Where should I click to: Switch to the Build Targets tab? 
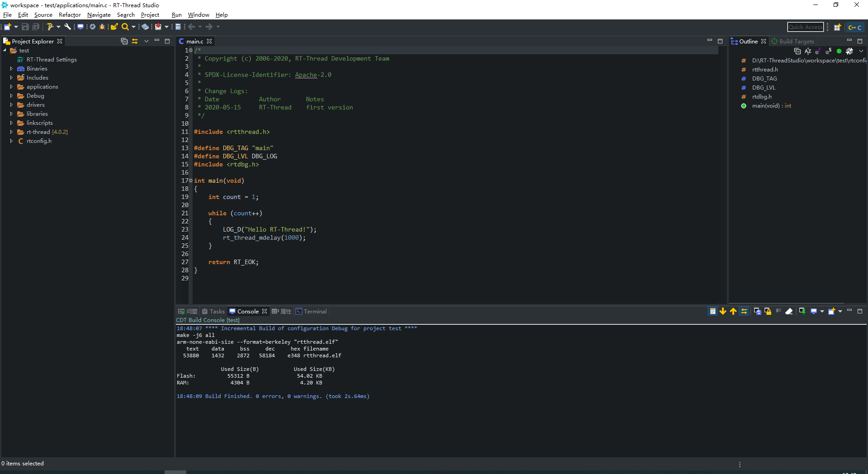[796, 41]
